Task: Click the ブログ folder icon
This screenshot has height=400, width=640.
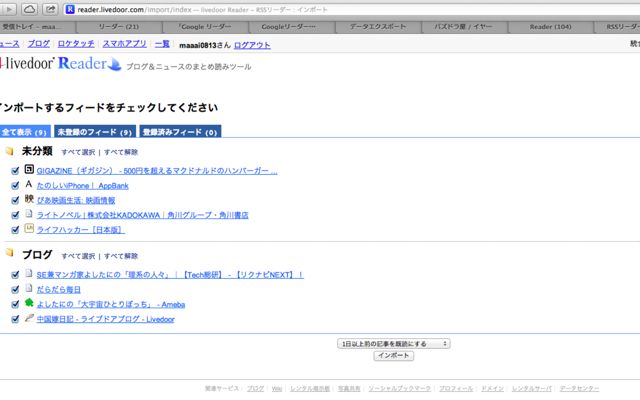Action: tap(9, 253)
